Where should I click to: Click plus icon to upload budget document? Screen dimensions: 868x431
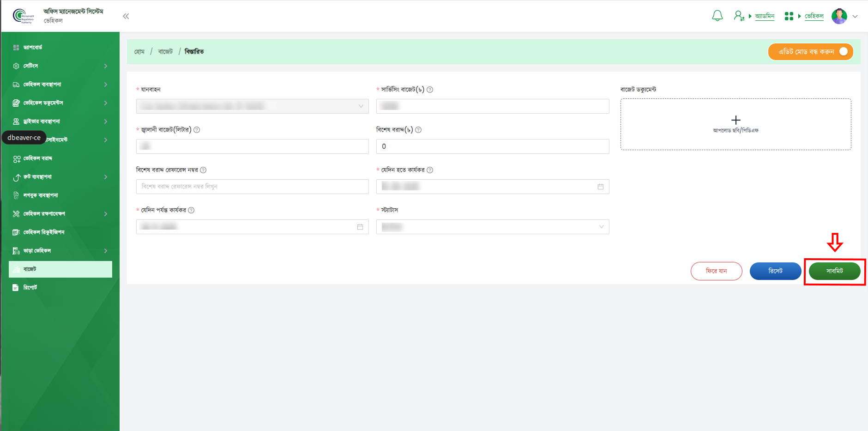pyautogui.click(x=735, y=120)
